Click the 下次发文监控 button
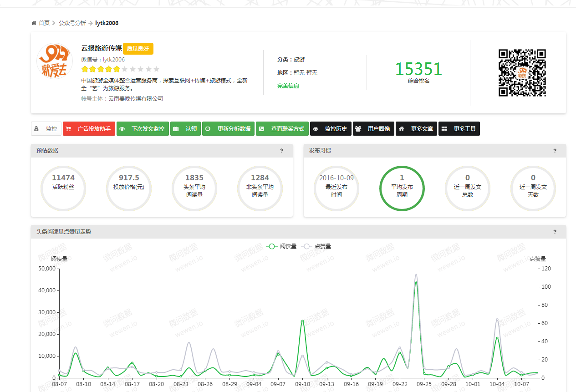The height and width of the screenshot is (392, 576). tap(143, 128)
